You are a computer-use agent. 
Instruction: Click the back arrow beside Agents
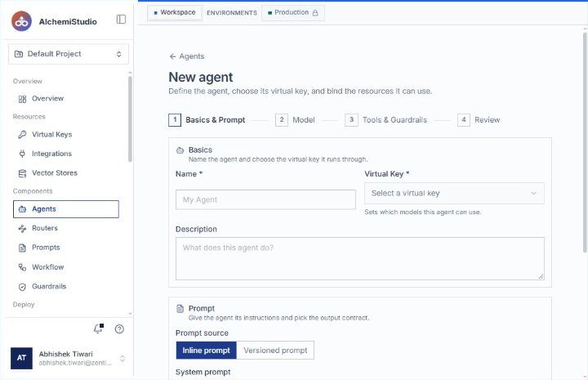point(172,56)
